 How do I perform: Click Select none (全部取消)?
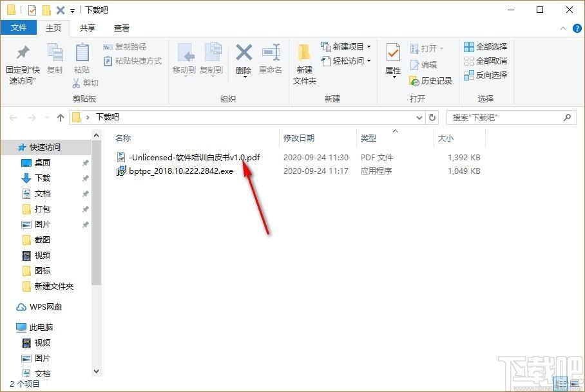pyautogui.click(x=485, y=61)
